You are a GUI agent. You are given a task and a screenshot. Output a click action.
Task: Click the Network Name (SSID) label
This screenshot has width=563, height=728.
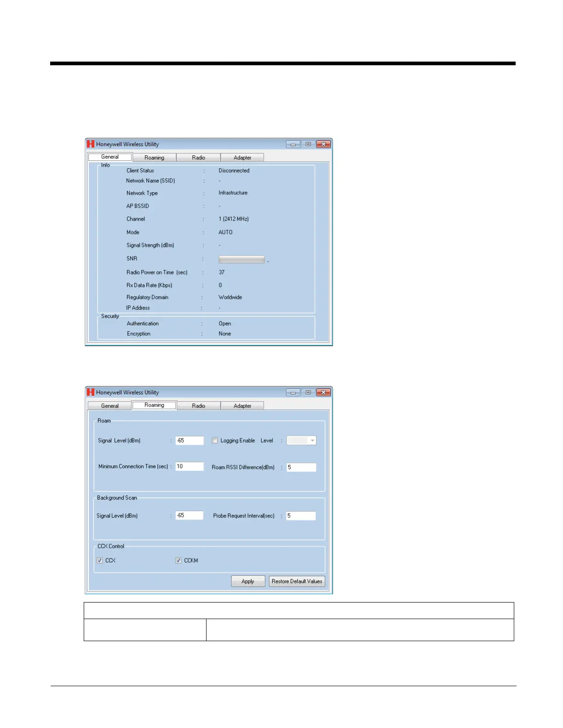(150, 181)
